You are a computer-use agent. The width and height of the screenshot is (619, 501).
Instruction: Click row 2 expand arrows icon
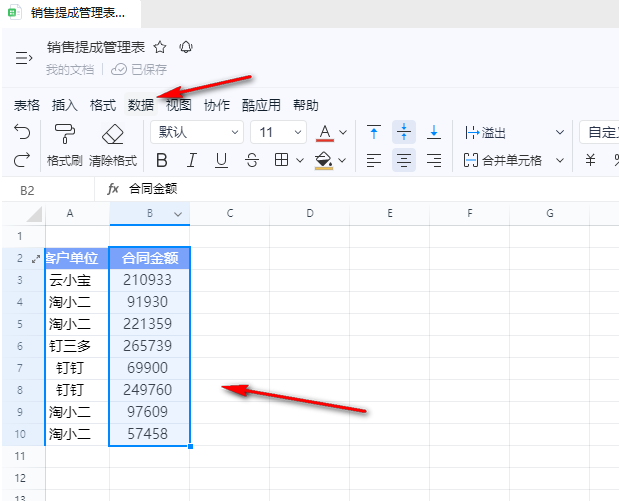[36, 259]
